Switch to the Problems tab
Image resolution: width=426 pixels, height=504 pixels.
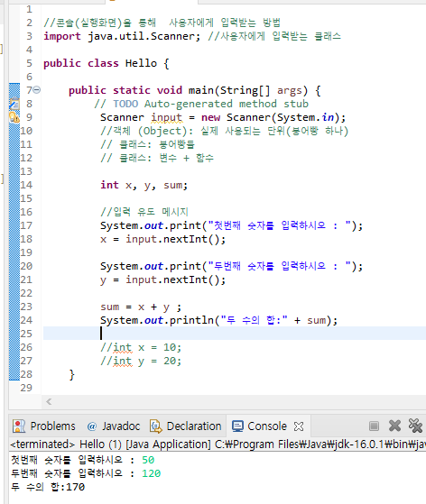tap(44, 426)
